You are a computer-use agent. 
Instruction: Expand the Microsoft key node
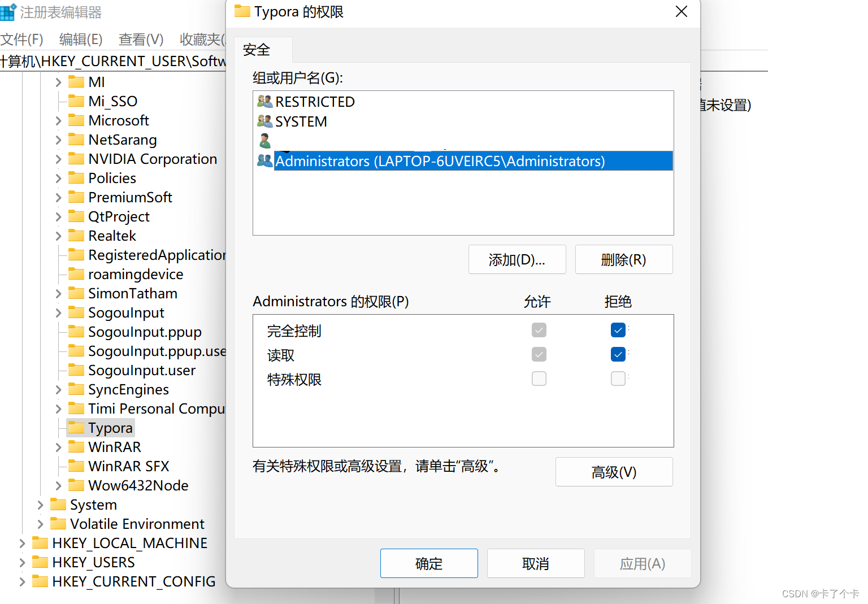click(x=58, y=120)
